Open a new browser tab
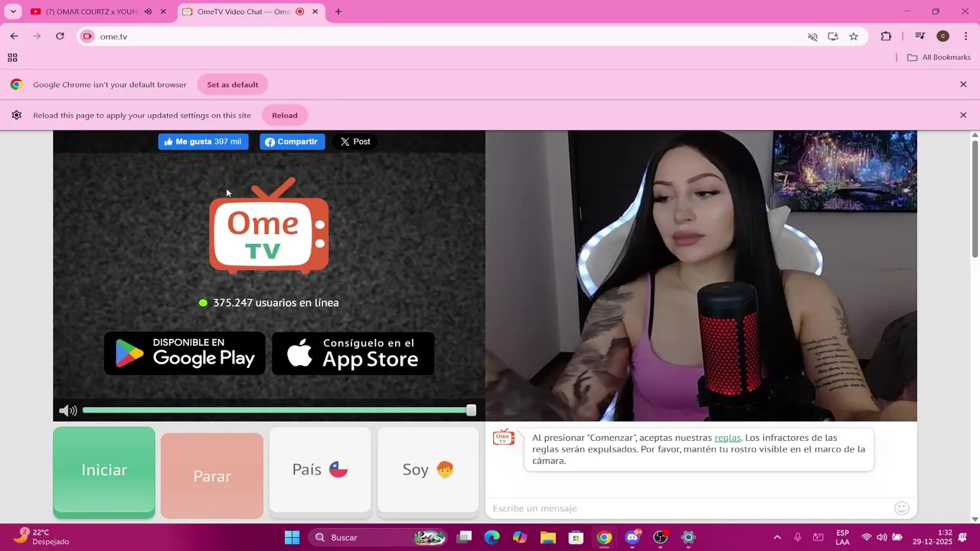This screenshot has width=980, height=551. click(x=338, y=11)
